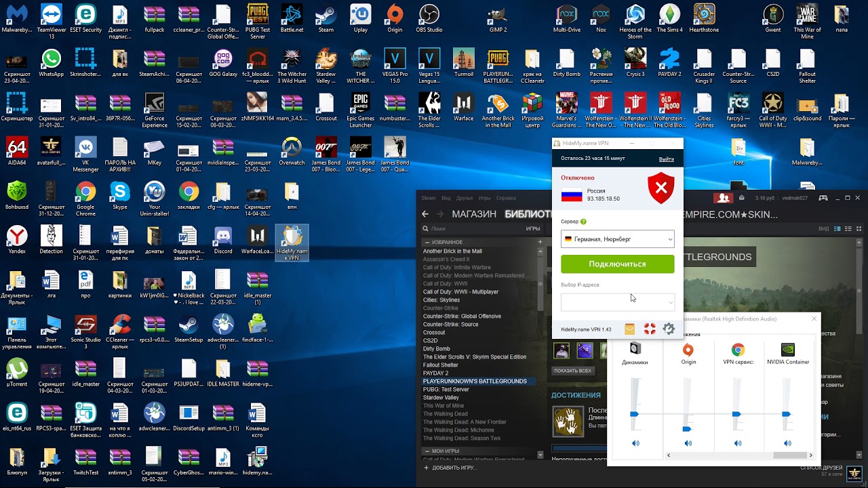Image resolution: width=868 pixels, height=488 pixels.
Task: Open Battle.net desktop shortcut
Action: click(292, 19)
